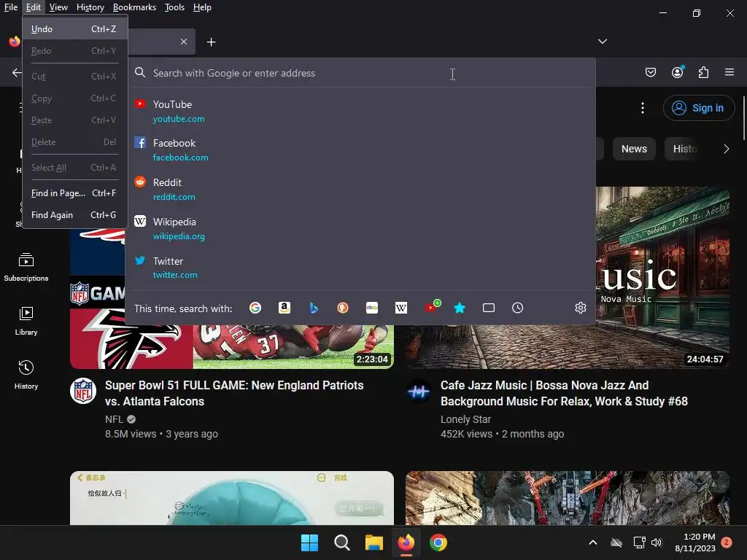Open the View menu
This screenshot has width=747, height=560.
pos(58,7)
